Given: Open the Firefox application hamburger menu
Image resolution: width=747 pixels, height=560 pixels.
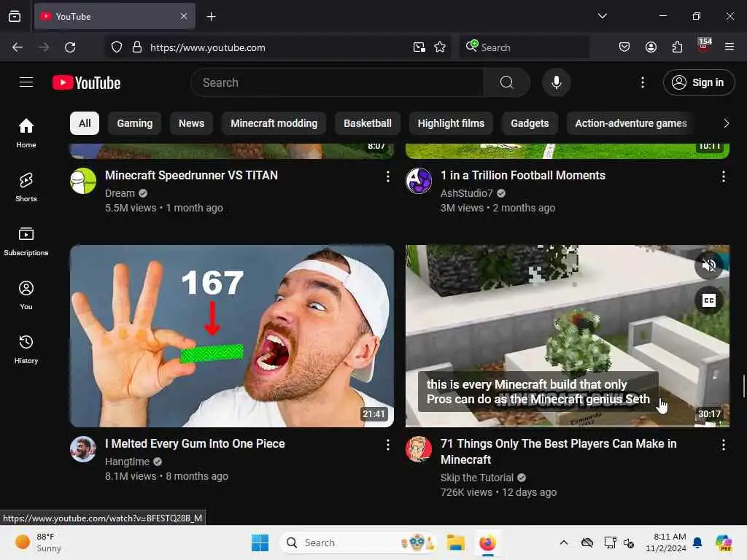Looking at the screenshot, I should tap(729, 47).
